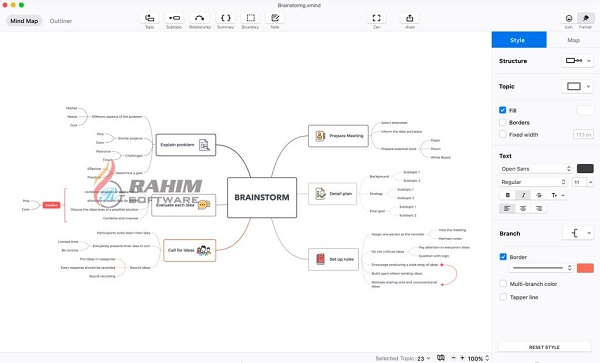Open the text case Tt dropdown
Image resolution: width=600 pixels, height=363 pixels.
(557, 195)
